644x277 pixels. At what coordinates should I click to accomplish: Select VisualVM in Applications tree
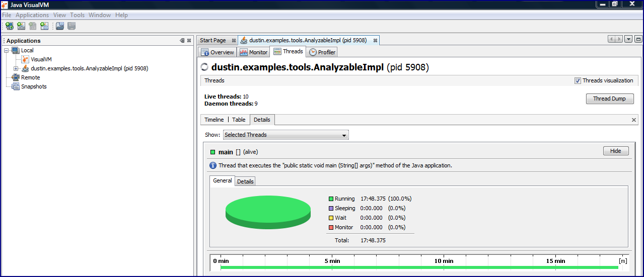(x=41, y=59)
